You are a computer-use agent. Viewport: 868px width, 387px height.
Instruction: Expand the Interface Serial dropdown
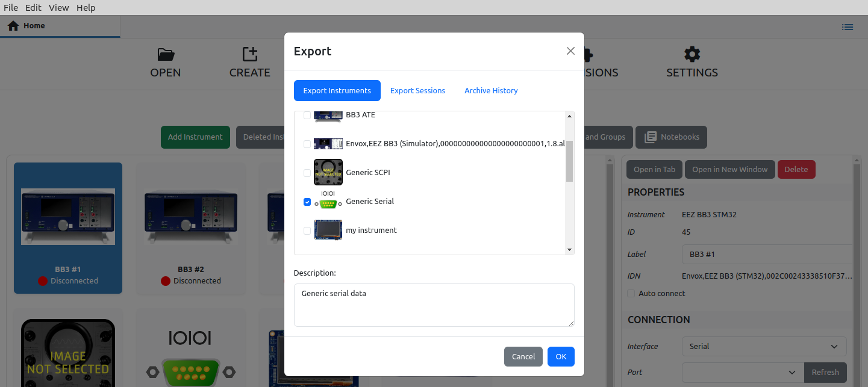tap(764, 347)
